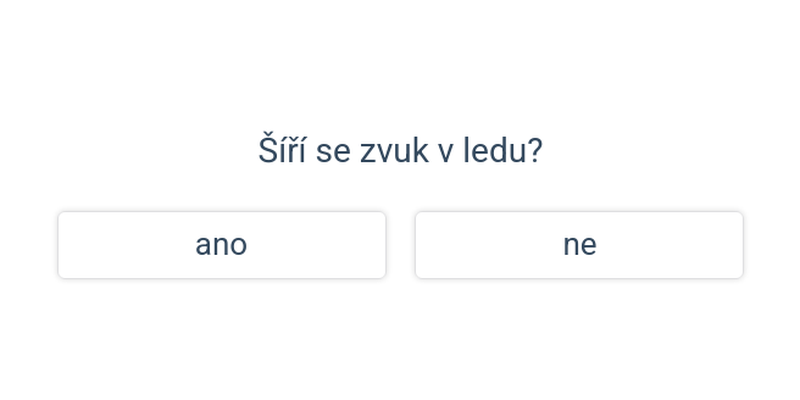Click the question text "Šíří se zvuk v ledu?"
The image size is (800, 400).
pos(400,151)
